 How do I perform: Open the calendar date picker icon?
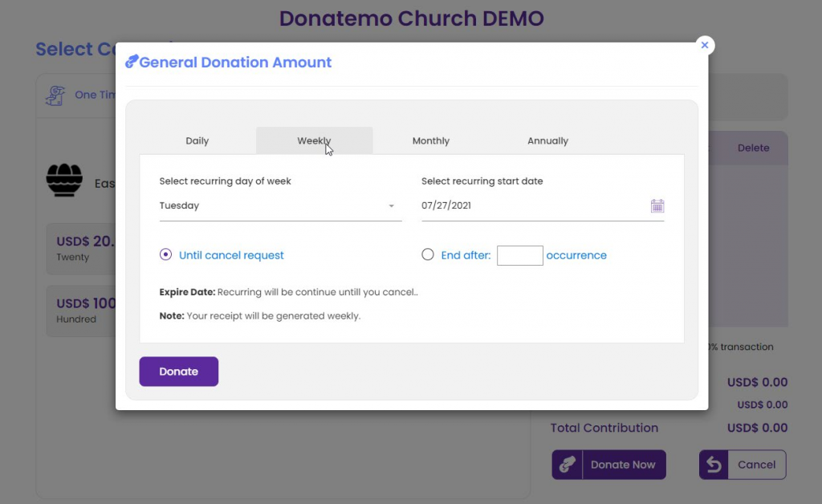(657, 206)
